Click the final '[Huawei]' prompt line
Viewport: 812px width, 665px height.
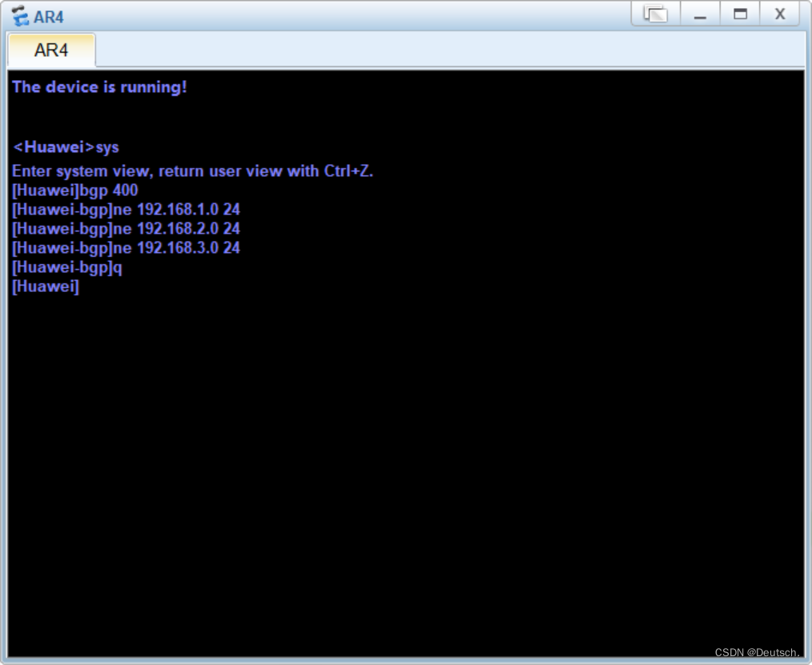[x=46, y=286]
